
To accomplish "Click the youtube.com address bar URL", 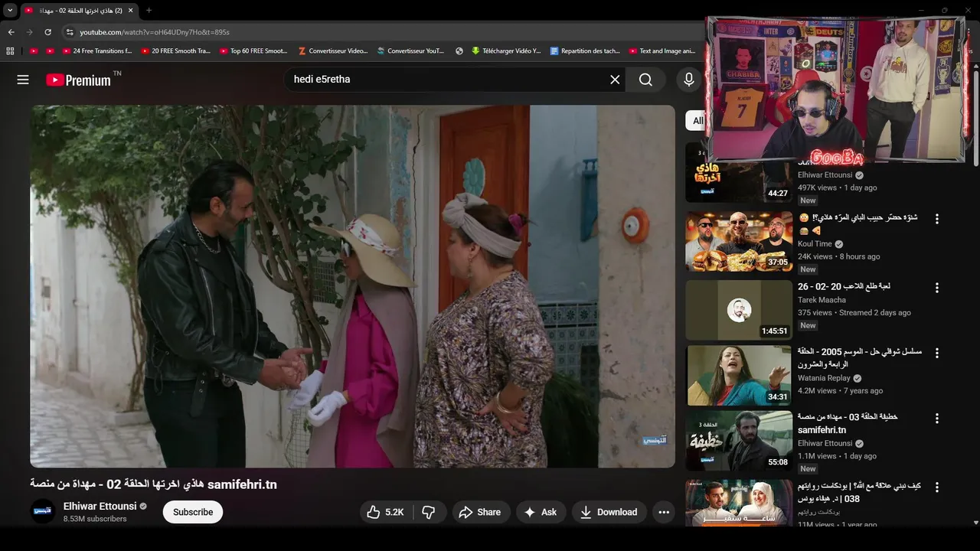I will click(x=155, y=32).
